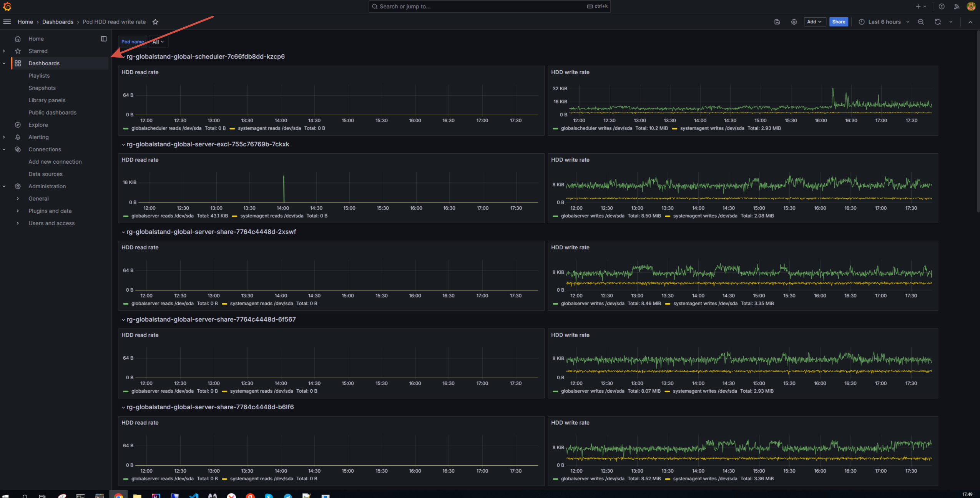980x498 pixels.
Task: Open Explore in the sidebar
Action: 38,125
